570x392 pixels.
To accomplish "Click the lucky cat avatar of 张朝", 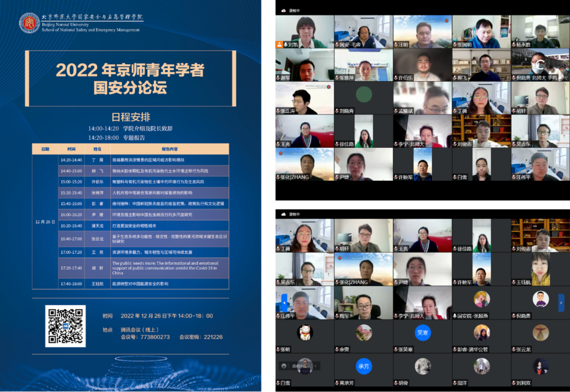I will (x=305, y=333).
